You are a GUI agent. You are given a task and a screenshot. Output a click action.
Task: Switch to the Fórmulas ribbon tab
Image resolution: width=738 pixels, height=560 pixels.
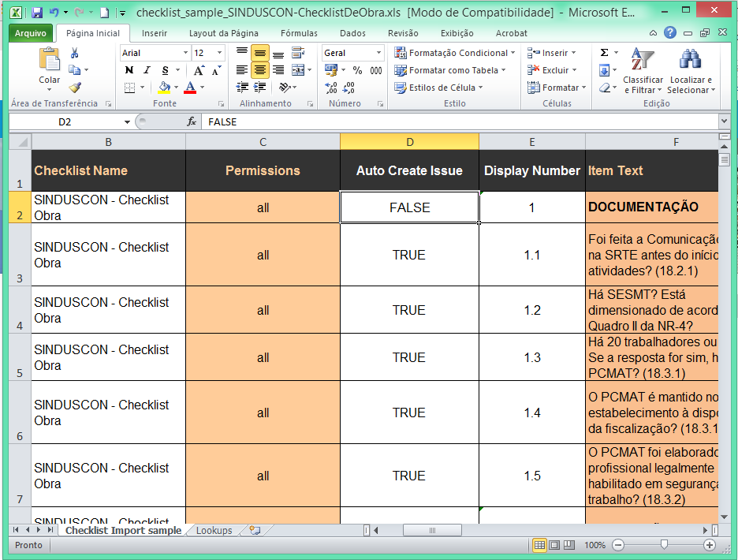click(299, 33)
